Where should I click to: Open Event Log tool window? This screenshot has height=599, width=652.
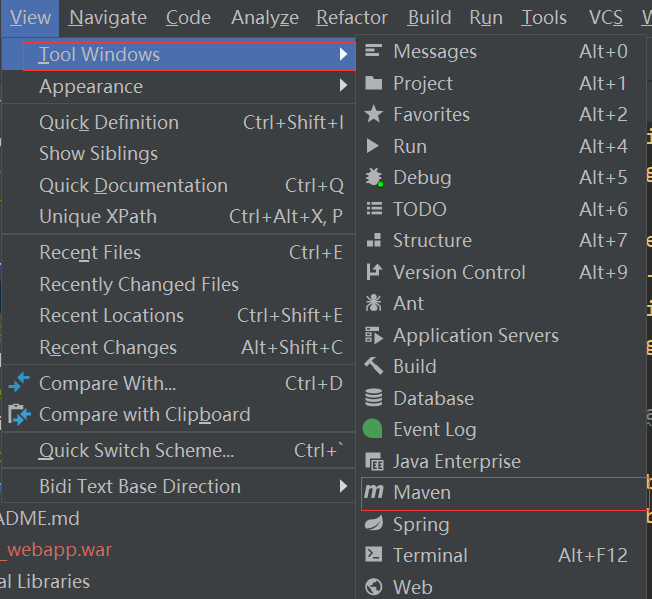(x=501, y=430)
